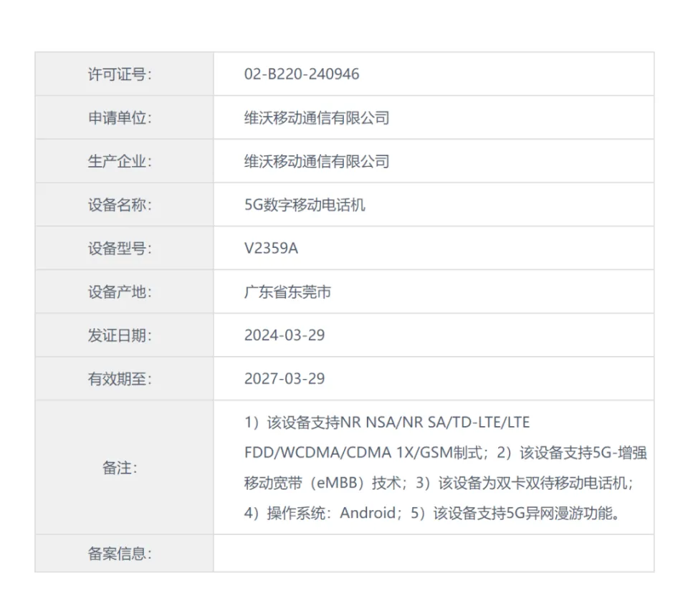
Task: Click the 设备名称 label cell
Action: (120, 206)
